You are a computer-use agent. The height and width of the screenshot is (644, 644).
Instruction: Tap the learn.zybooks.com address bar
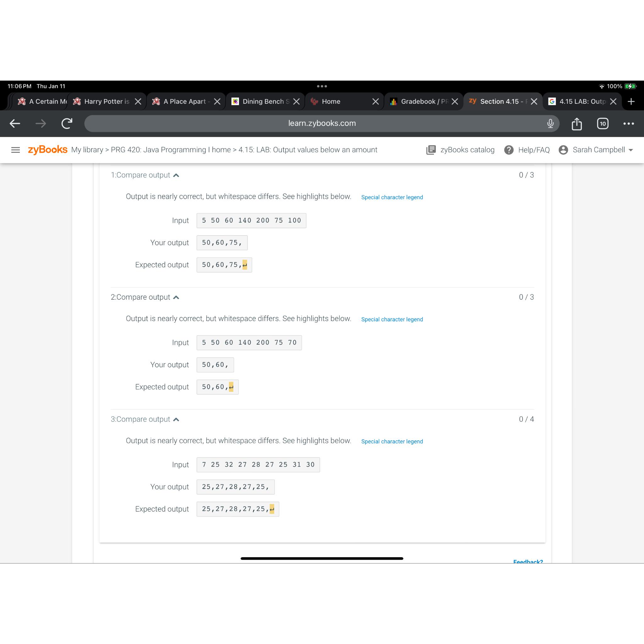point(322,123)
